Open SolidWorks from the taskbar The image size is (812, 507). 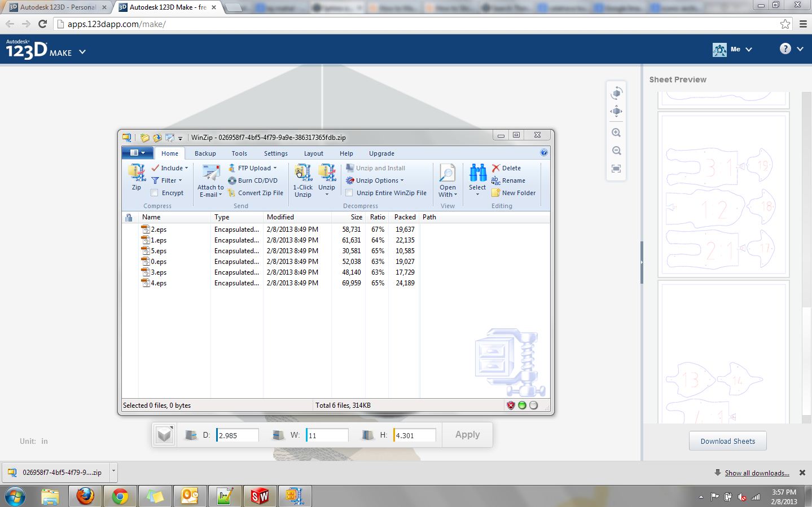coord(260,496)
